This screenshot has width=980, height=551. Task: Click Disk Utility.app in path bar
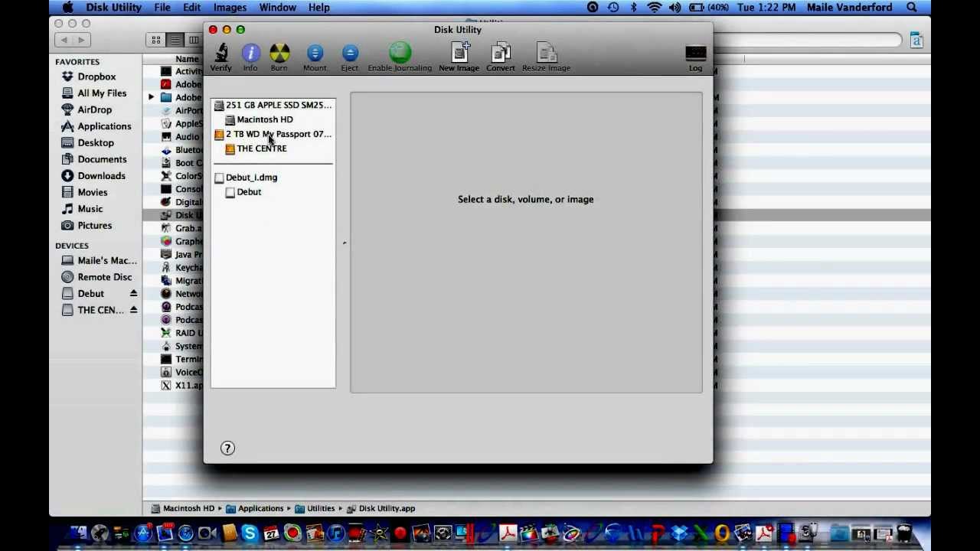tap(381, 508)
